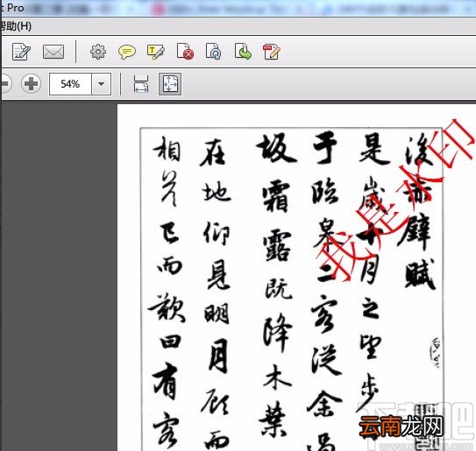This screenshot has width=476, height=451.
Task: Select the fit width scrolling icon
Action: 141,84
